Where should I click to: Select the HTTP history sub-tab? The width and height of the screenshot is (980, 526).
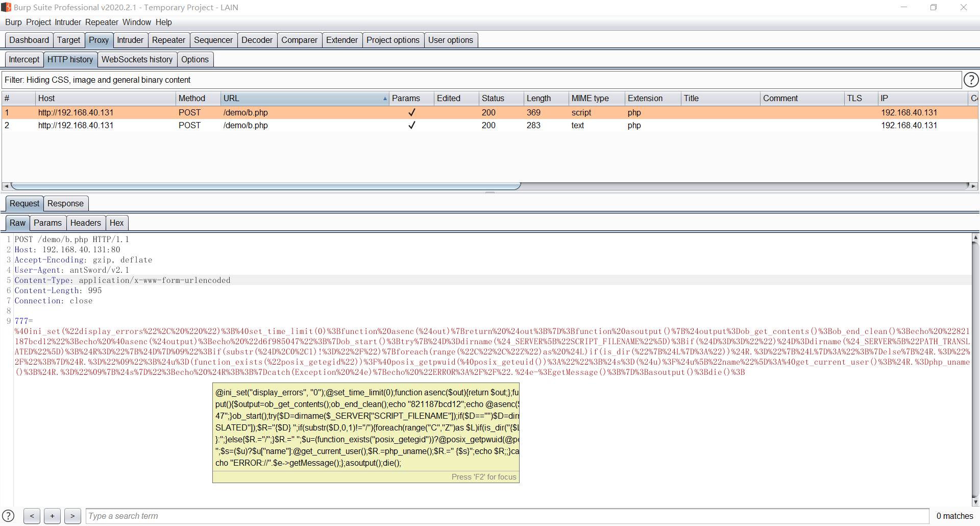(70, 59)
